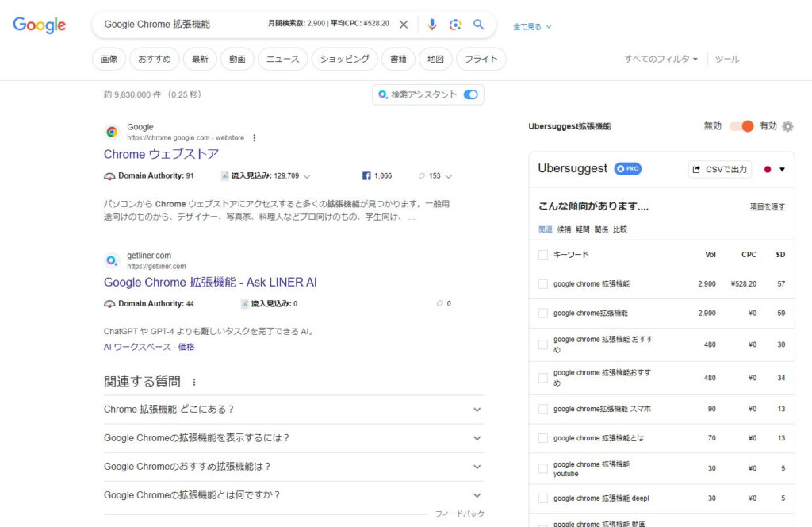Click the search magnifier icon

pyautogui.click(x=479, y=25)
